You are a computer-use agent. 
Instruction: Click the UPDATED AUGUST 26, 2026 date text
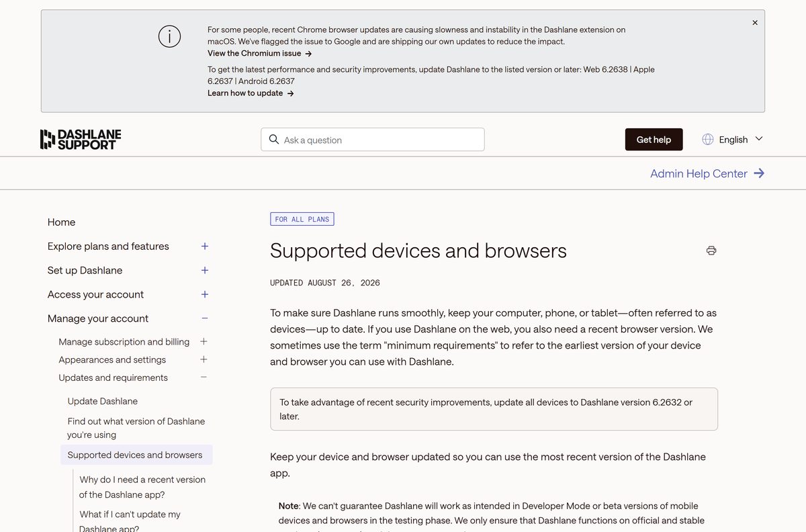[325, 283]
